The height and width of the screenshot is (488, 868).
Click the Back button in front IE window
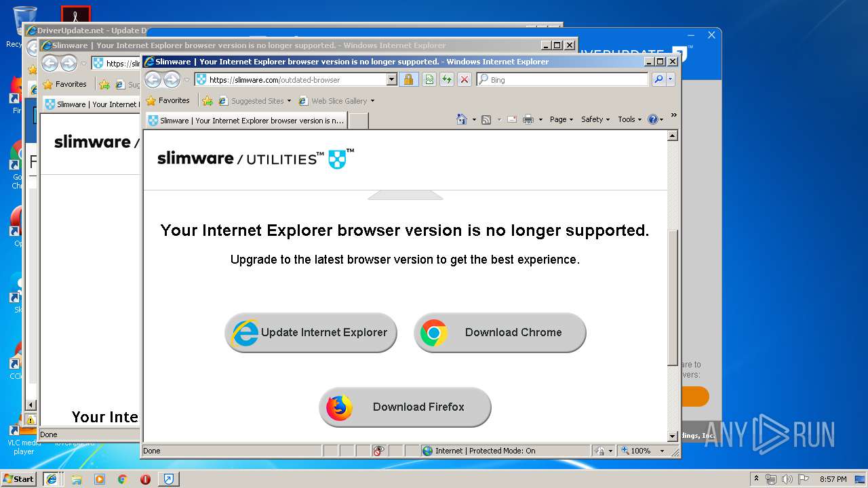click(153, 79)
